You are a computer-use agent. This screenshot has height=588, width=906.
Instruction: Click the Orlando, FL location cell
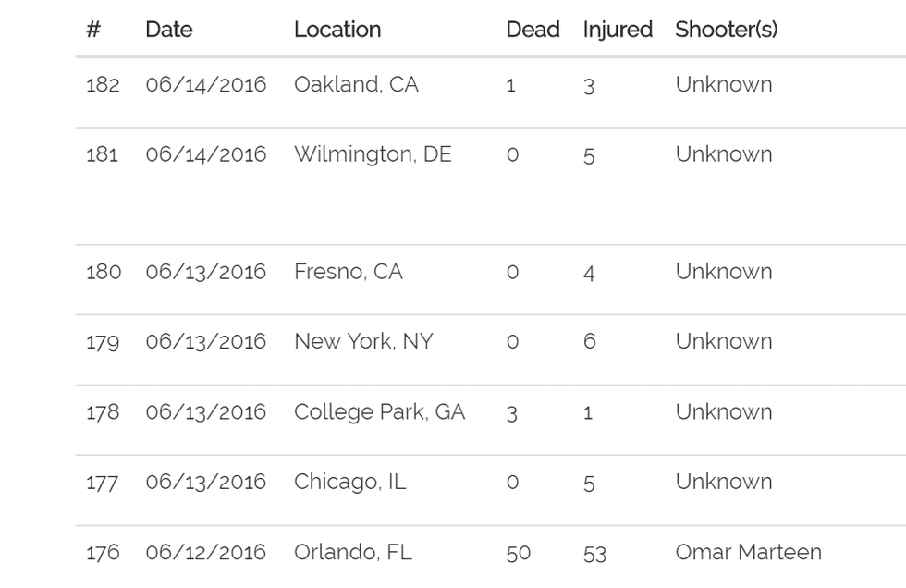[x=353, y=552]
